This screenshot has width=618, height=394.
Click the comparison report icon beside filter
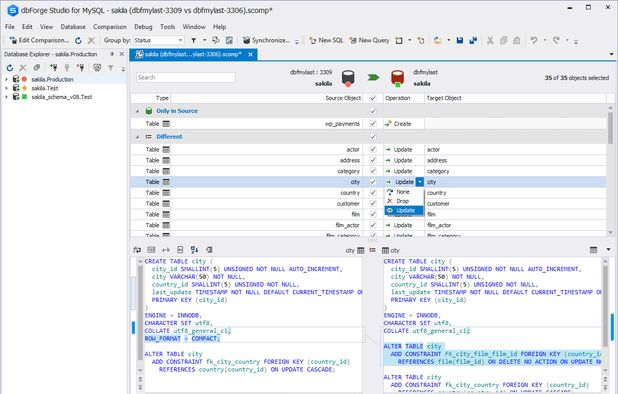pos(216,40)
